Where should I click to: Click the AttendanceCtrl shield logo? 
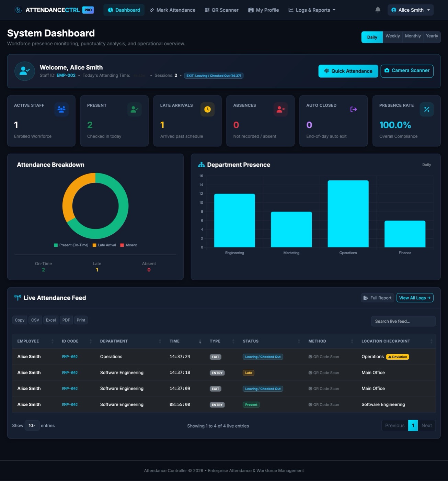[x=19, y=10]
